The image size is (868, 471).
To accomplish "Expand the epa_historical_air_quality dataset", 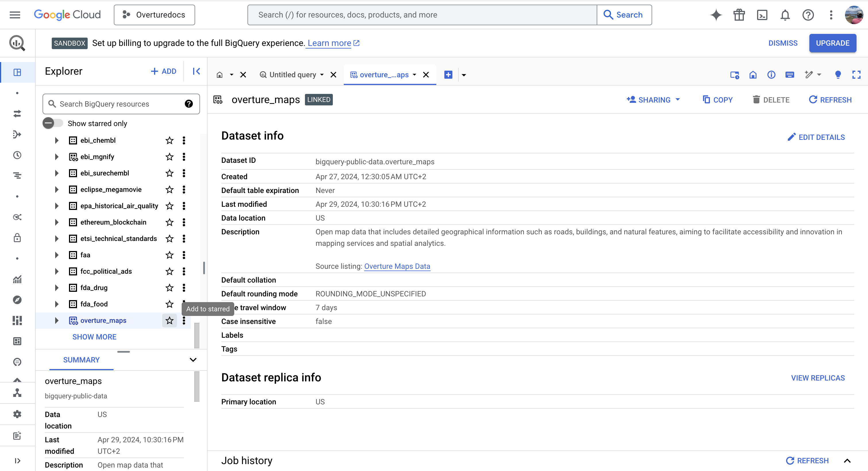I will [57, 206].
